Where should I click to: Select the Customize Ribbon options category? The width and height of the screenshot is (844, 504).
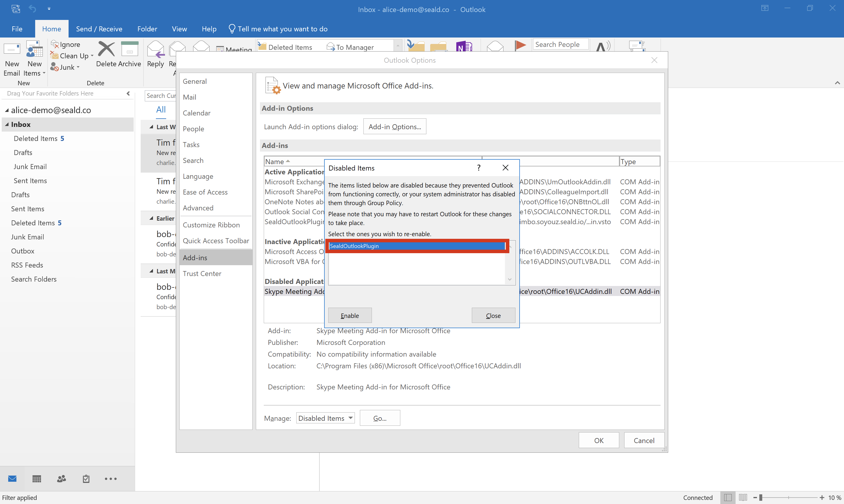tap(216, 225)
